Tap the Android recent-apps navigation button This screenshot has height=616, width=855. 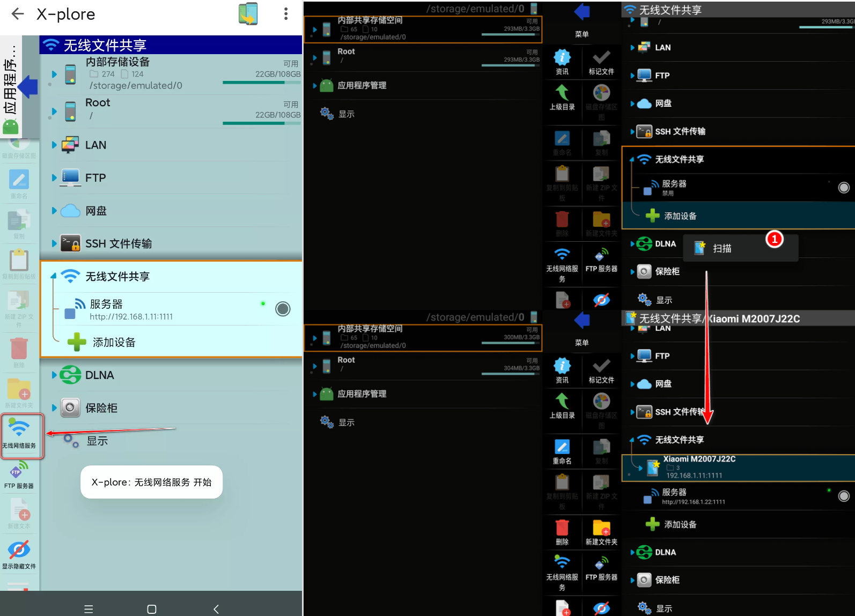pos(89,609)
